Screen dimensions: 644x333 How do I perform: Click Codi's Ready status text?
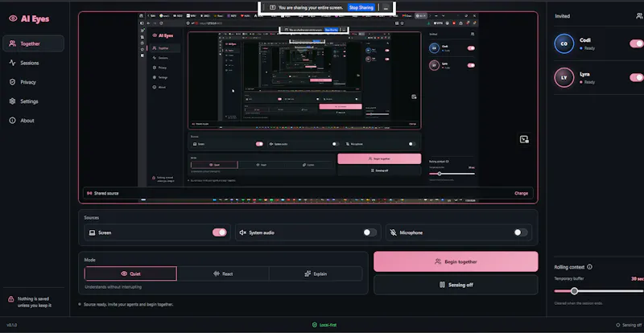[589, 48]
